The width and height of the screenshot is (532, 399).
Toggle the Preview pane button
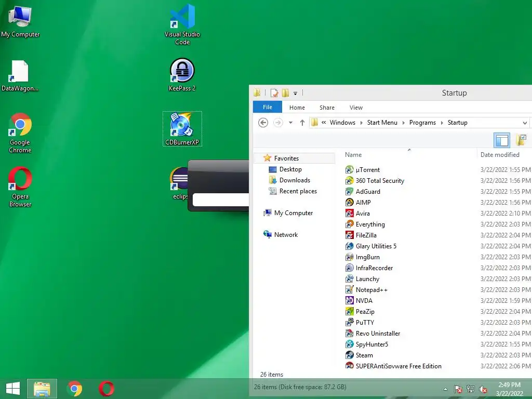(502, 140)
